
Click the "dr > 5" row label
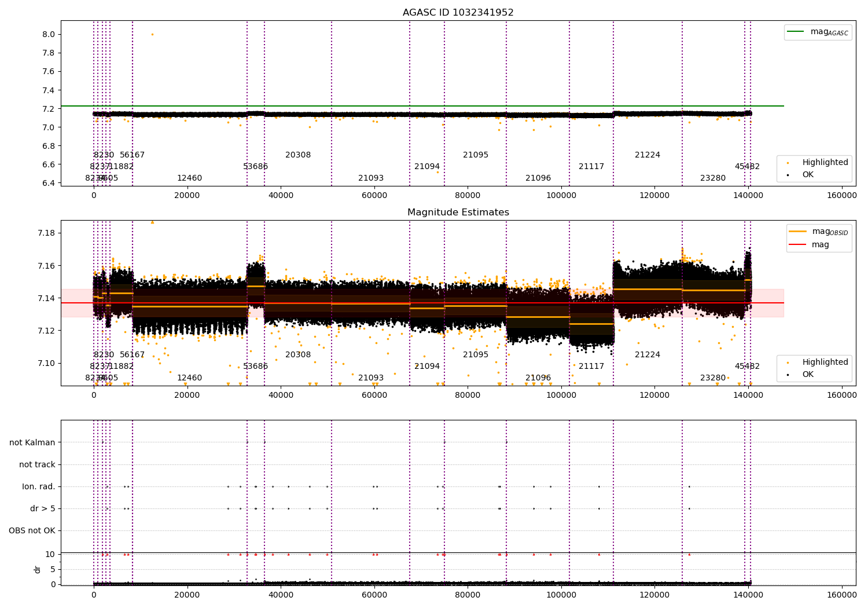coord(43,509)
